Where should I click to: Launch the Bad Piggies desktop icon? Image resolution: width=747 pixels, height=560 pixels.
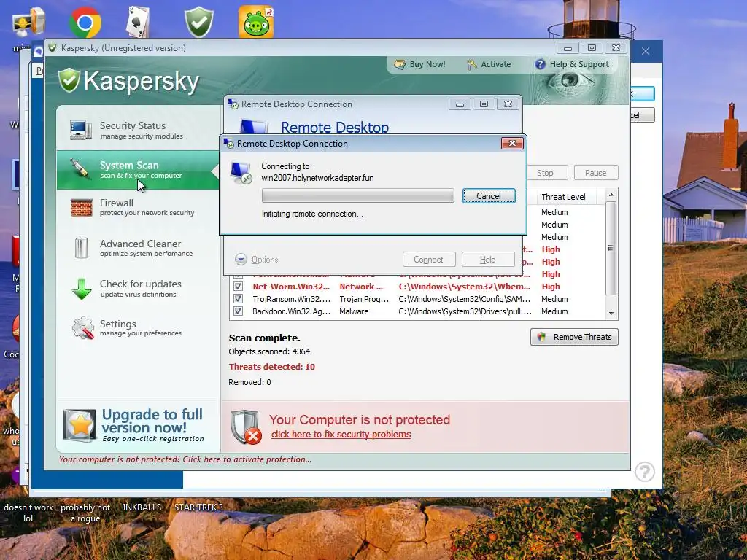[256, 21]
